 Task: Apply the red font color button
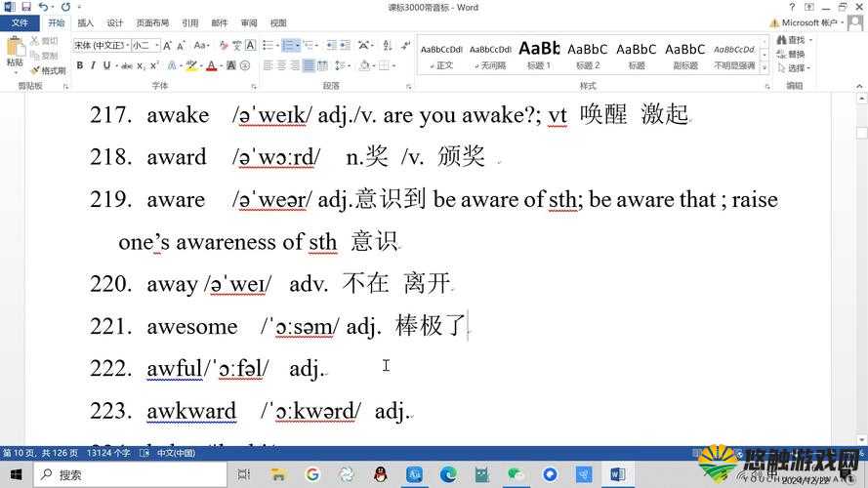coord(211,65)
